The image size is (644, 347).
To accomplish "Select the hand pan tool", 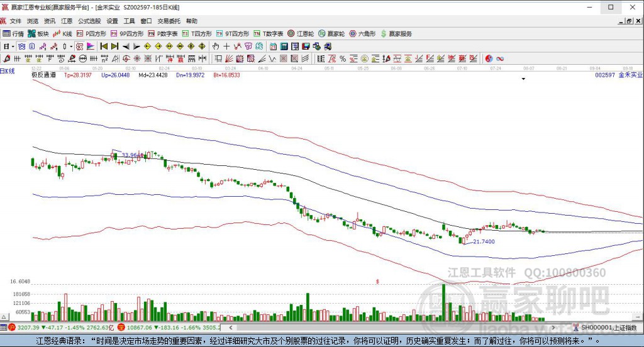I will (215, 47).
